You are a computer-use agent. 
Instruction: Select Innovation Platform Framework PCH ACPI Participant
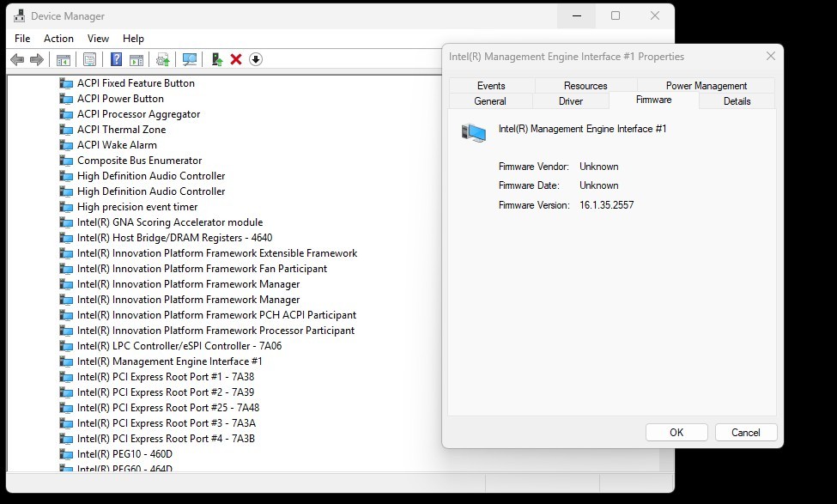(216, 315)
